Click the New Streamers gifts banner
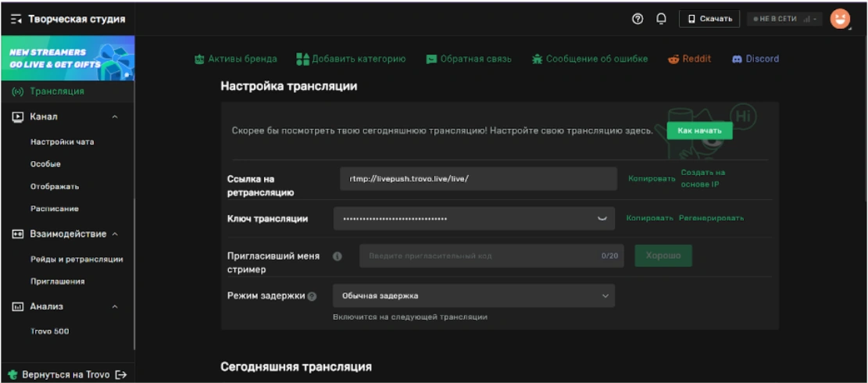Viewport: 868px width, 383px height. (67, 58)
